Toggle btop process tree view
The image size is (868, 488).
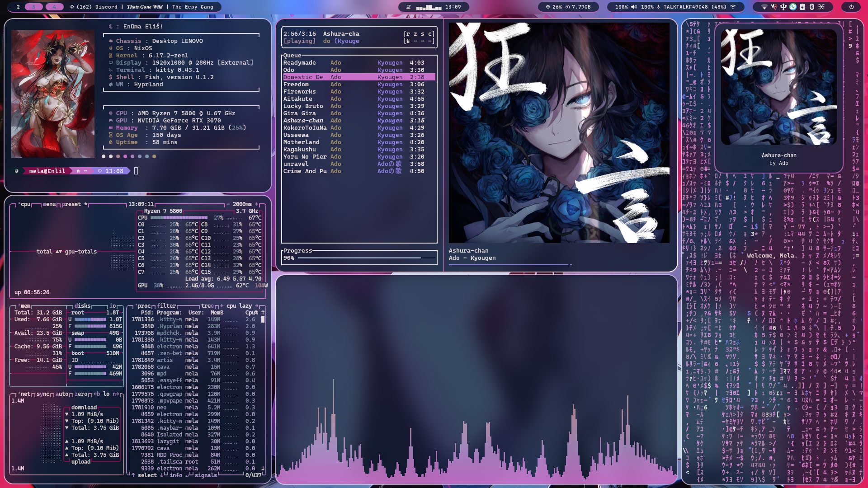click(x=208, y=306)
